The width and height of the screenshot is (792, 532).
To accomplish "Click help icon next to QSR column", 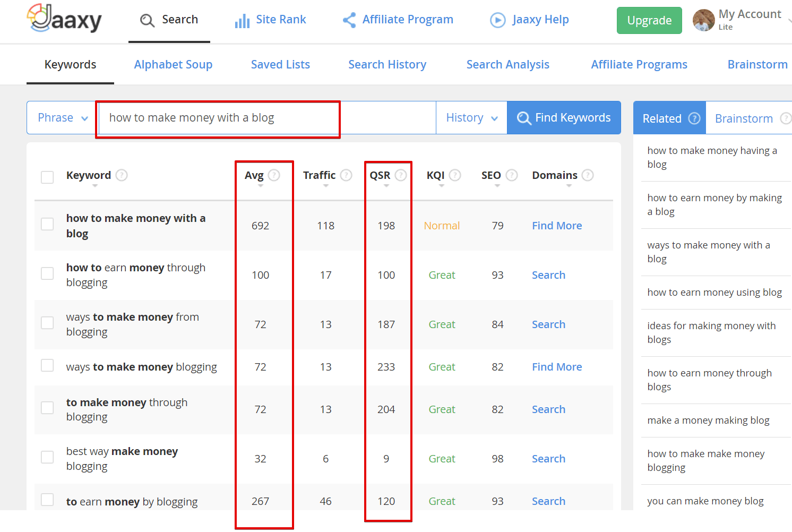I will (x=401, y=175).
